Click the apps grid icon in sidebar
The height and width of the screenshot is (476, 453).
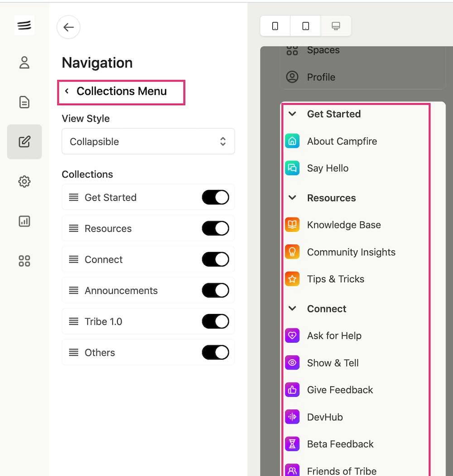pyautogui.click(x=24, y=260)
